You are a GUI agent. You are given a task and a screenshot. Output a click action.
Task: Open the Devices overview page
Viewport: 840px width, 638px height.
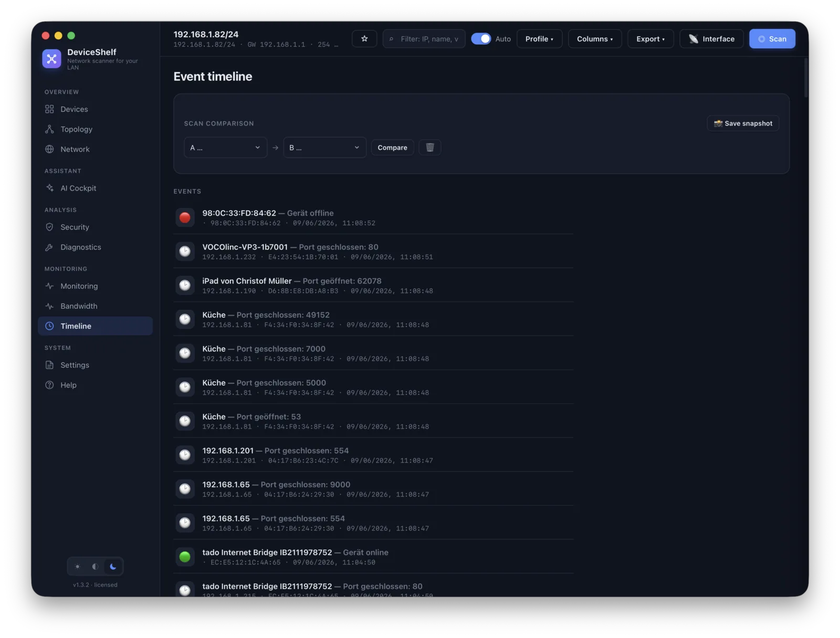[95, 109]
